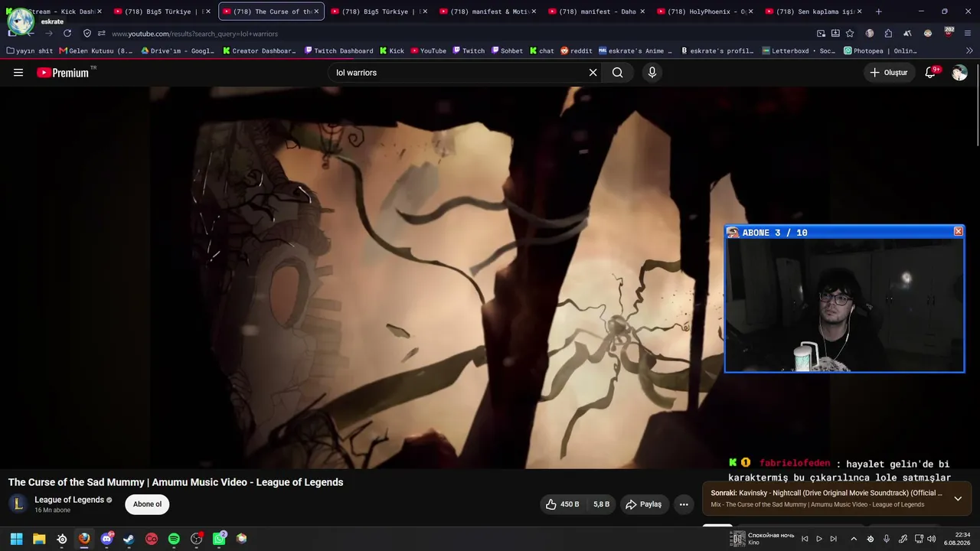Viewport: 980px width, 551px height.
Task: Open the video's more actions menu
Action: tap(684, 504)
